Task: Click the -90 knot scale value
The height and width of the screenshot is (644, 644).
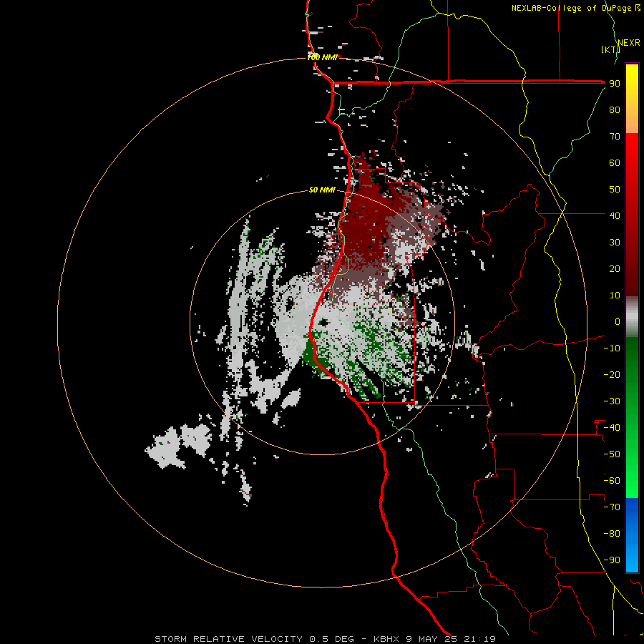Action: click(x=612, y=560)
